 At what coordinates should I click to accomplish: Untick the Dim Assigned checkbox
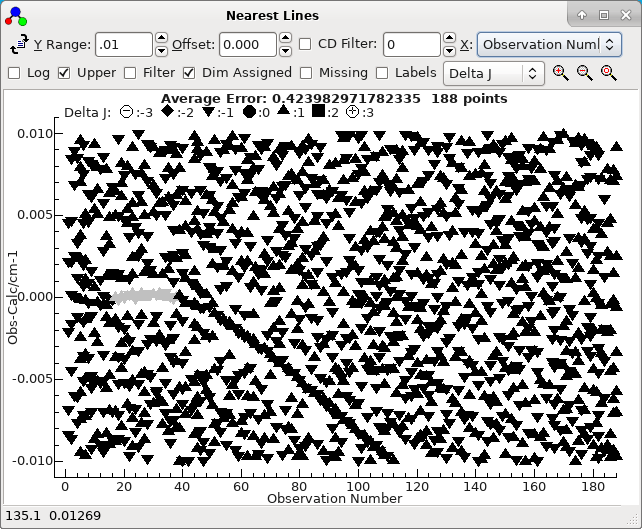(189, 73)
